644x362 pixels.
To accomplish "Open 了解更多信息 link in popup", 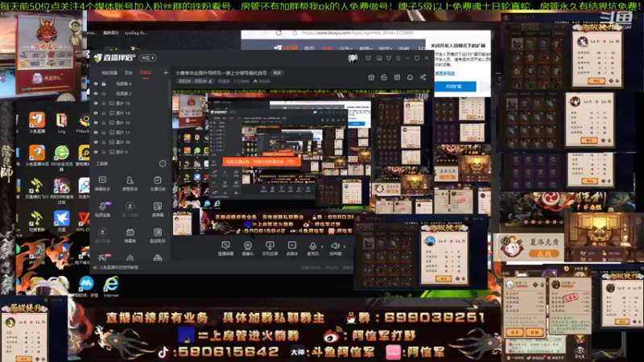I will tap(445, 73).
